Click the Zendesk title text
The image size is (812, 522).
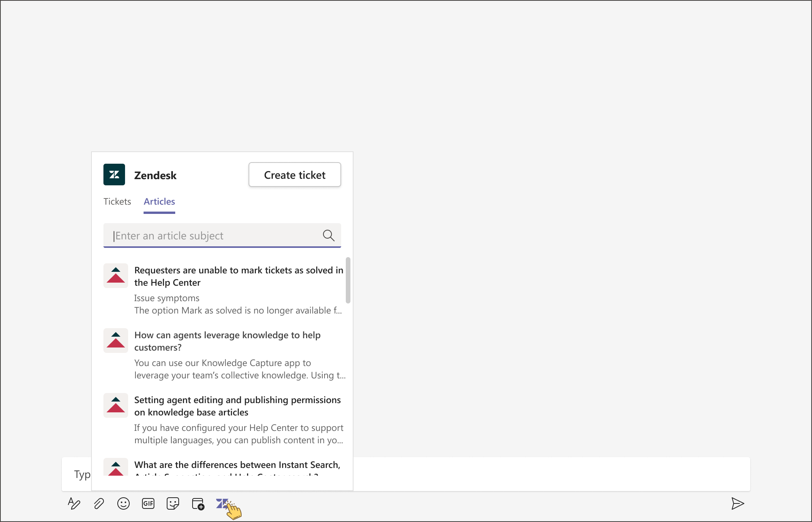tap(155, 175)
